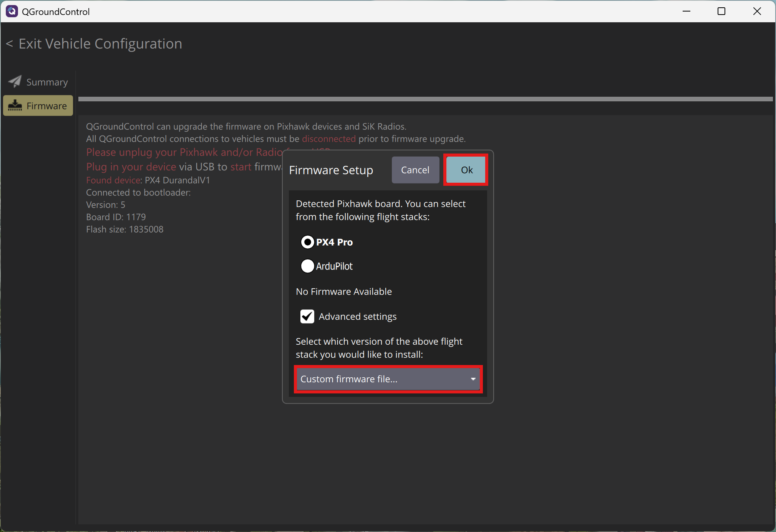Click the firmware upgrade progress bar

pos(425,99)
